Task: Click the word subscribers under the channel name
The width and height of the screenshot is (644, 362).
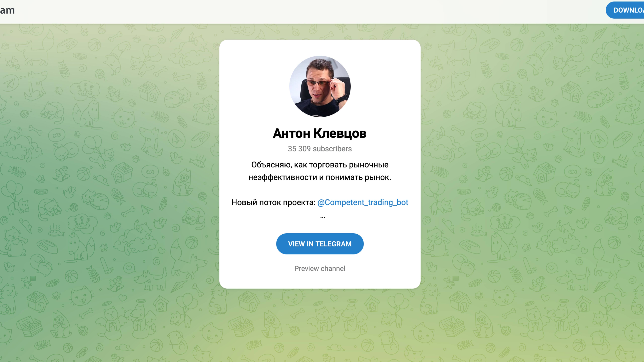Action: click(x=332, y=149)
